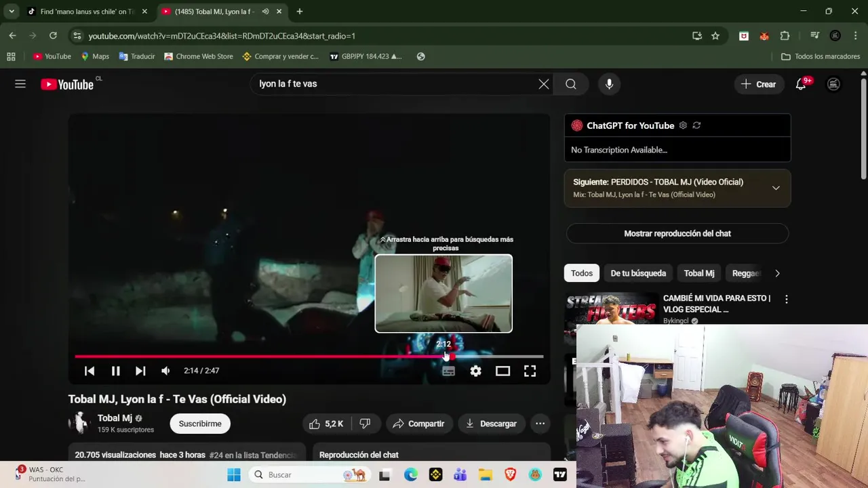Open the tab search dropdown arrow
868x488 pixels.
coord(11,12)
